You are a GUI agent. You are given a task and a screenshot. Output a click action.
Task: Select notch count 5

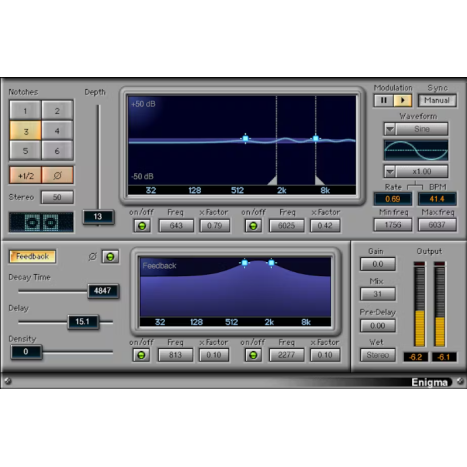click(x=25, y=151)
